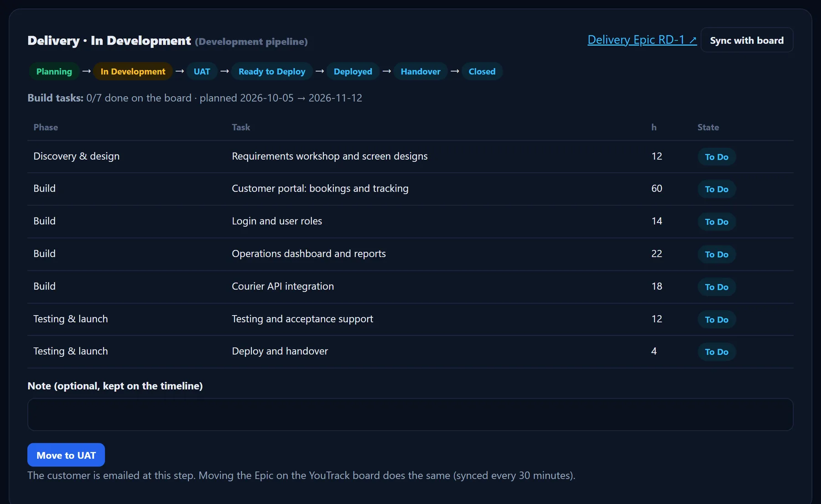
Task: Select the UAT stage pill
Action: pos(202,72)
